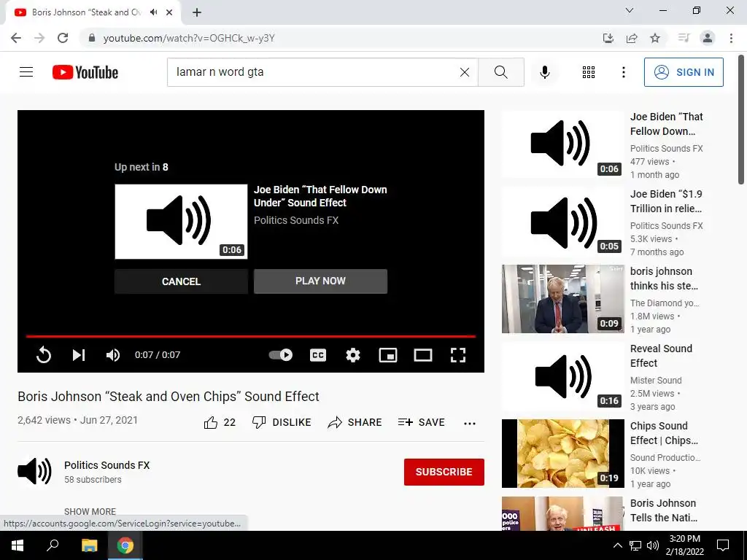747x560 pixels.
Task: Subscribe to Politics Sounds FX
Action: tap(444, 472)
